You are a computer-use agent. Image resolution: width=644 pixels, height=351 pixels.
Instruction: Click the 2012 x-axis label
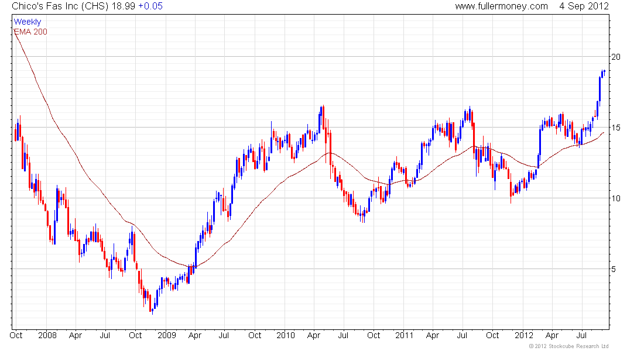pos(523,335)
